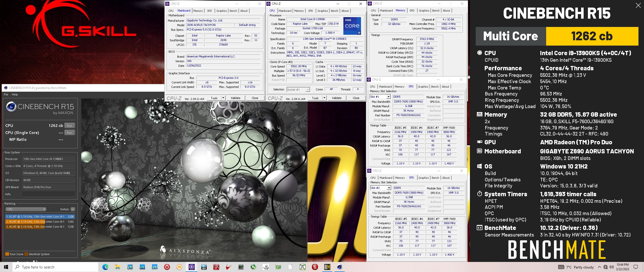Click Tools button in Mainboard CPU-Z window
The height and width of the screenshot is (272, 644).
(214, 98)
